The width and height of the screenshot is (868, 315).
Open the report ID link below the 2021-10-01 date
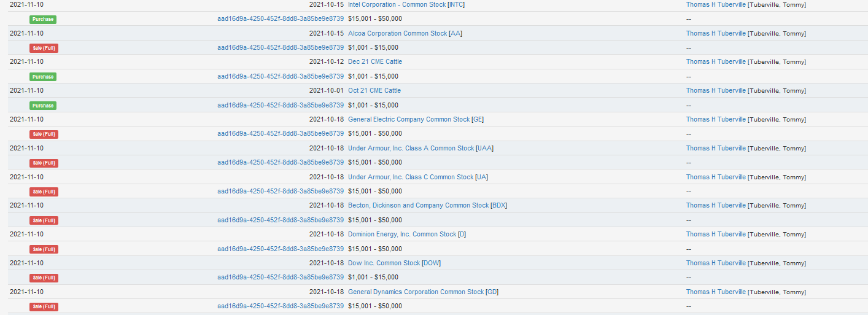point(281,105)
